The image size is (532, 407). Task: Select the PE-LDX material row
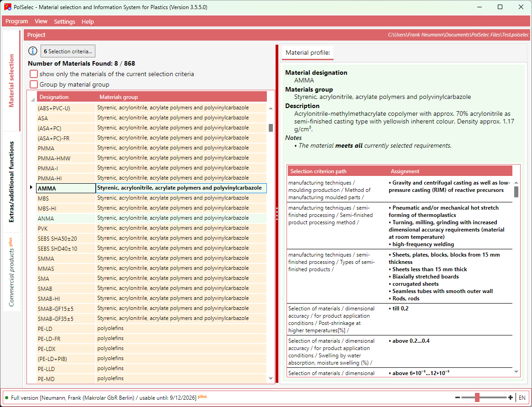pos(151,349)
